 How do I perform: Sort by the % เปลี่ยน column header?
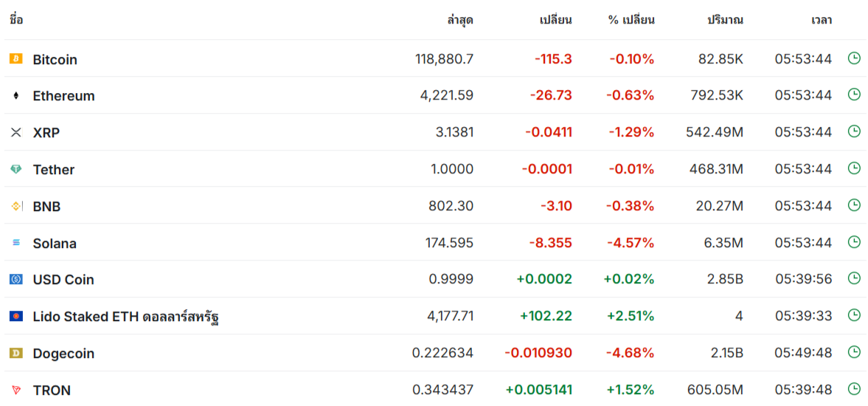point(631,21)
